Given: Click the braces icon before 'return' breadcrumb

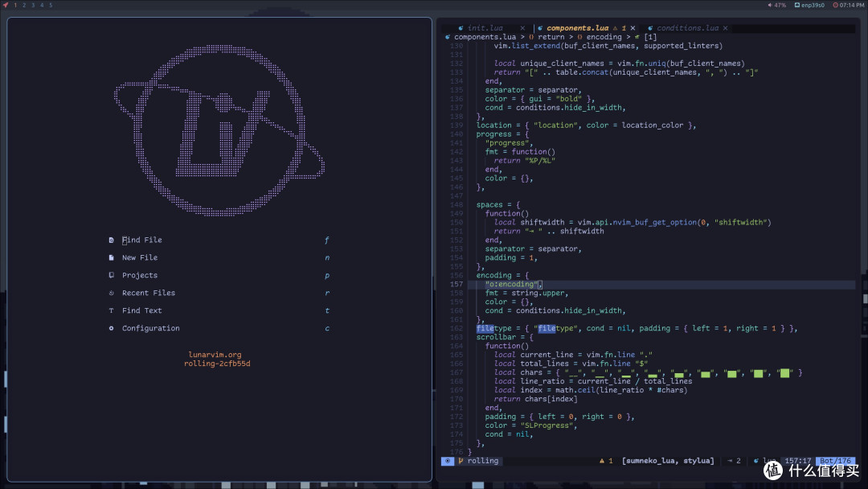Looking at the screenshot, I should [x=531, y=37].
